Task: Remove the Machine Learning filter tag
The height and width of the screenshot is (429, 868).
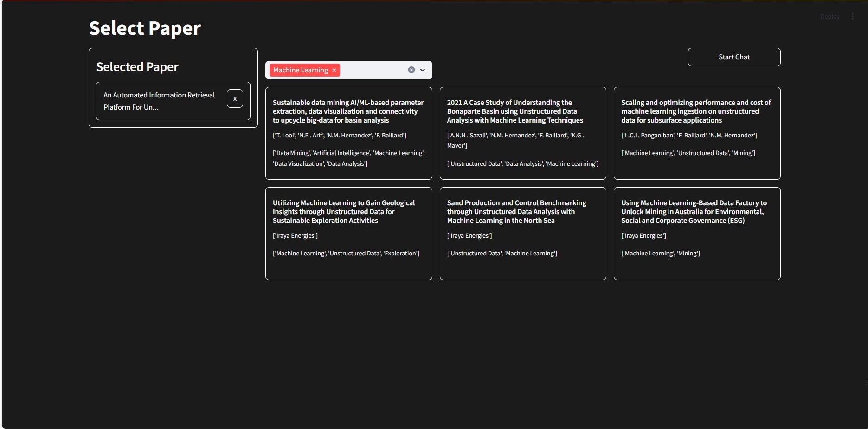Action: 334,70
